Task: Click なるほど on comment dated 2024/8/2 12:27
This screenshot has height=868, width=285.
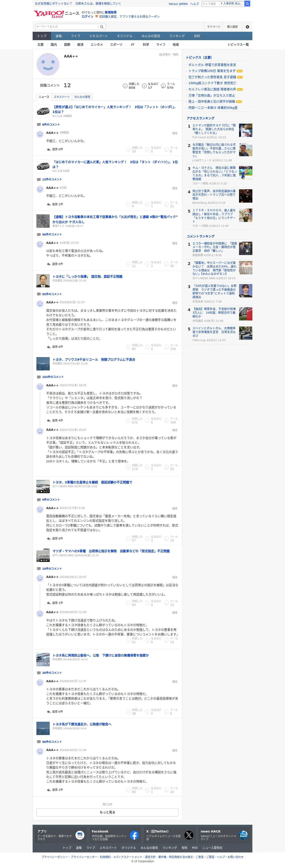Action: [x=153, y=347]
